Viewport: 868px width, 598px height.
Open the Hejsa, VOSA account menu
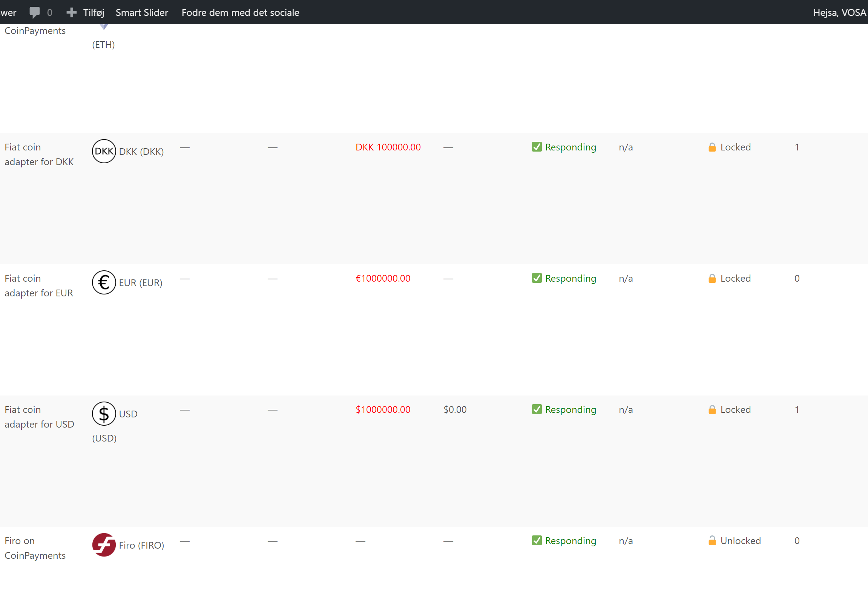pyautogui.click(x=840, y=12)
